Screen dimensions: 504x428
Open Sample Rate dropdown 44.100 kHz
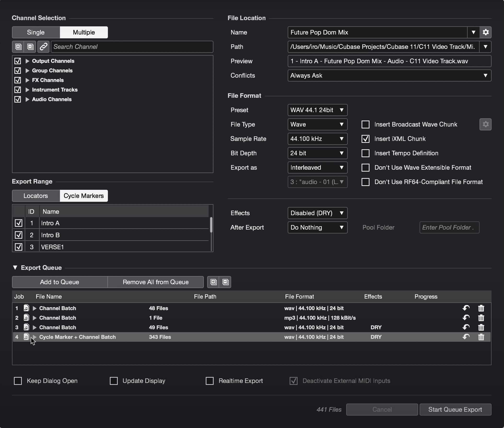pyautogui.click(x=317, y=139)
